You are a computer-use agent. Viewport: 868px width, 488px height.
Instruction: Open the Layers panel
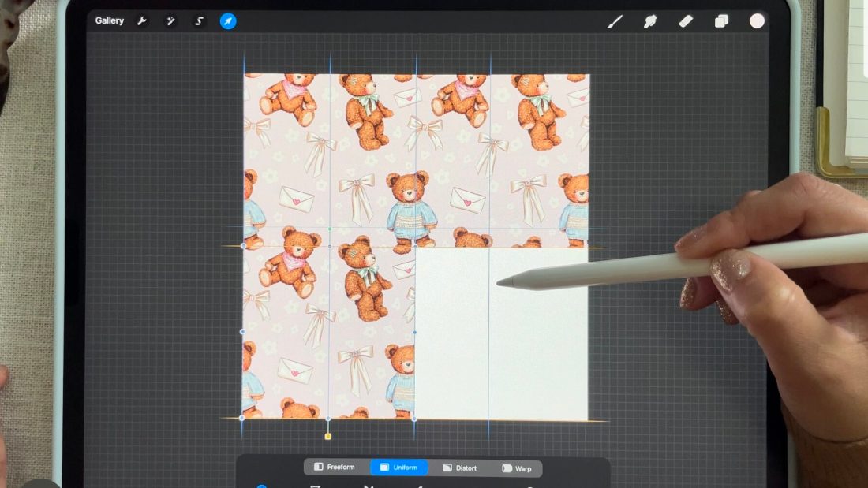[721, 21]
